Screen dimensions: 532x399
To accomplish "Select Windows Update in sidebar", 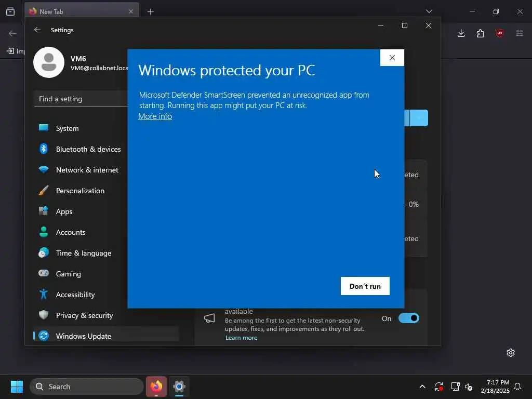I will tap(106, 336).
